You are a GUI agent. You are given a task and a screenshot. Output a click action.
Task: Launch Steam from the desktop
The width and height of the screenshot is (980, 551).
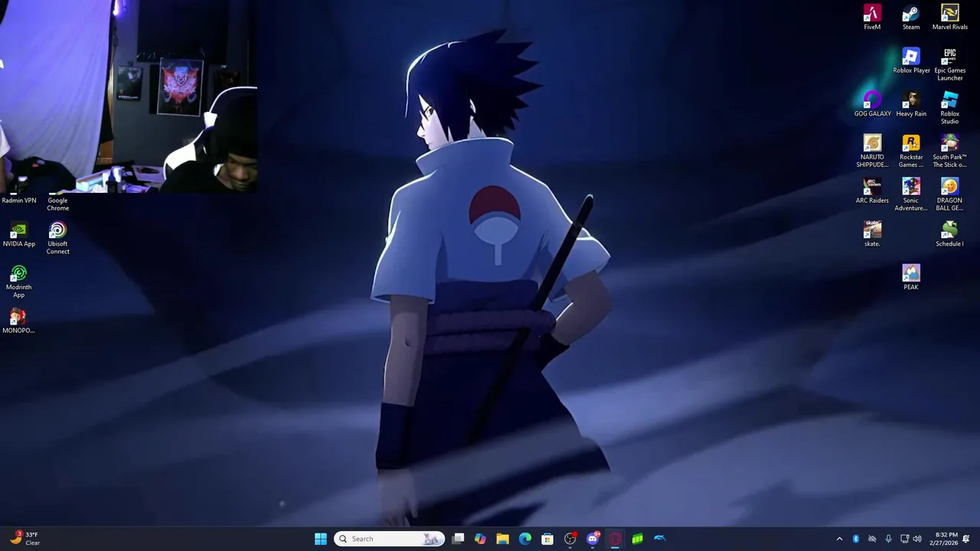click(x=910, y=18)
